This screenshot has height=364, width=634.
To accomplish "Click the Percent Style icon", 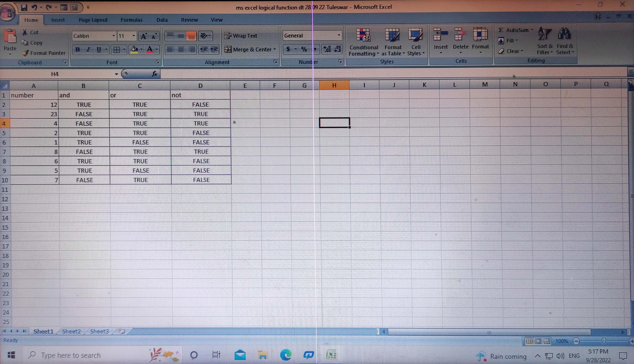I will pos(304,49).
